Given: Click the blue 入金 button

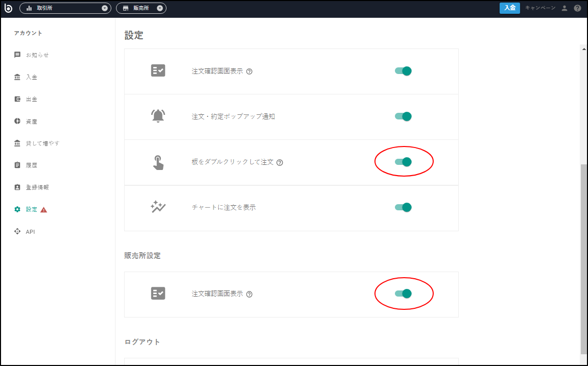Looking at the screenshot, I should tap(510, 8).
